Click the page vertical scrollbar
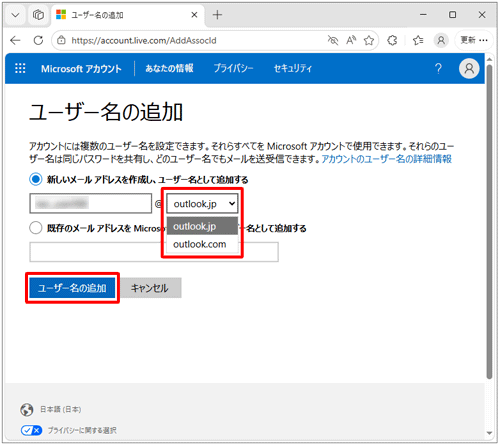This screenshot has height=447, width=500. (x=489, y=222)
